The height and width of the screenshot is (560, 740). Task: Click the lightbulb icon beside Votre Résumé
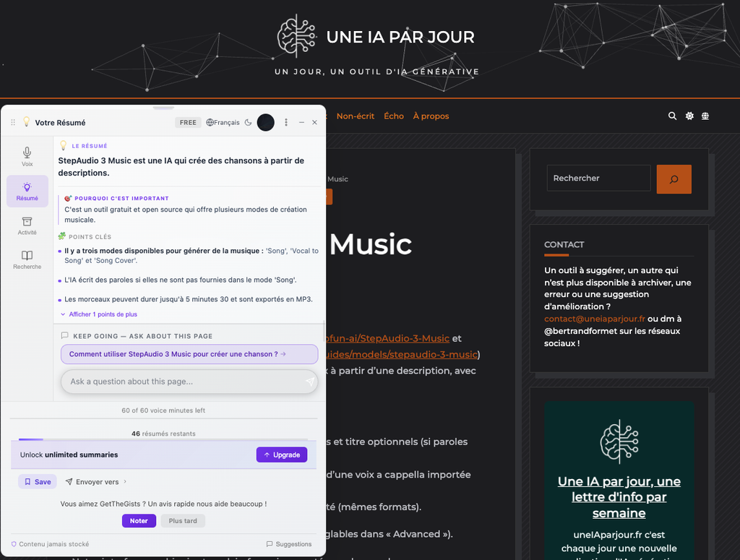click(27, 122)
